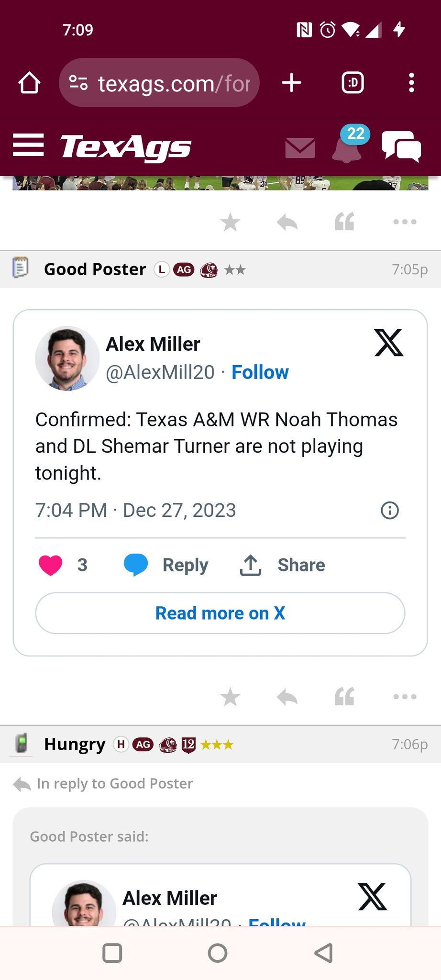Tap the Hungry username
This screenshot has height=980, width=441.
click(75, 744)
